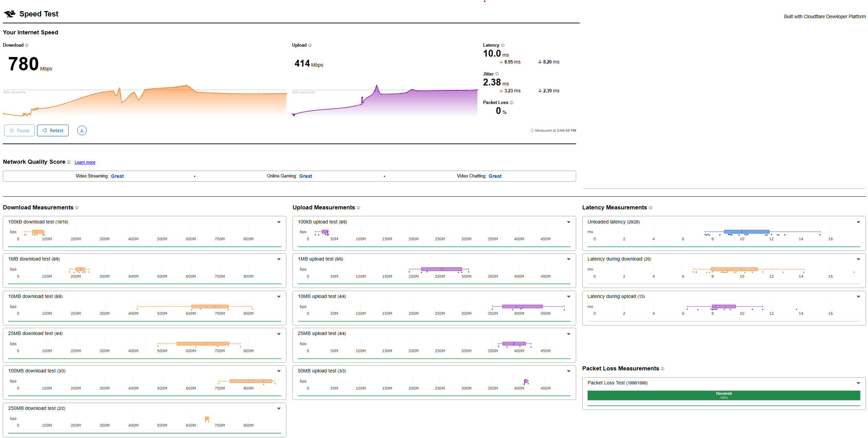
Task: Click the Measured at 3:04:58 PM text
Action: [555, 130]
